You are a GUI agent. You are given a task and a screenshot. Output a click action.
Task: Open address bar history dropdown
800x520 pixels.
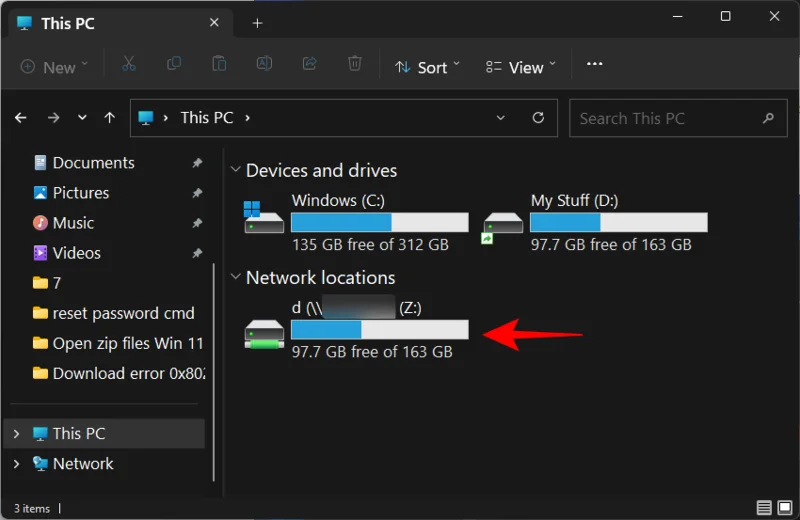[501, 118]
